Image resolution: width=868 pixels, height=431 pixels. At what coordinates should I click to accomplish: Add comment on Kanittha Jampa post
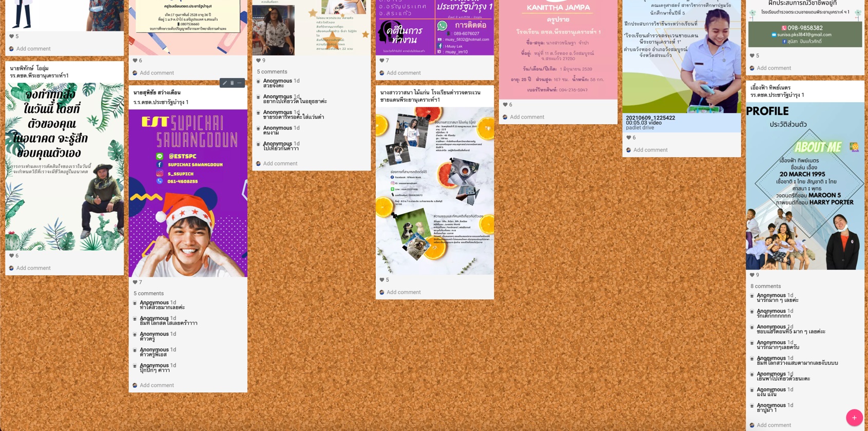(x=527, y=117)
